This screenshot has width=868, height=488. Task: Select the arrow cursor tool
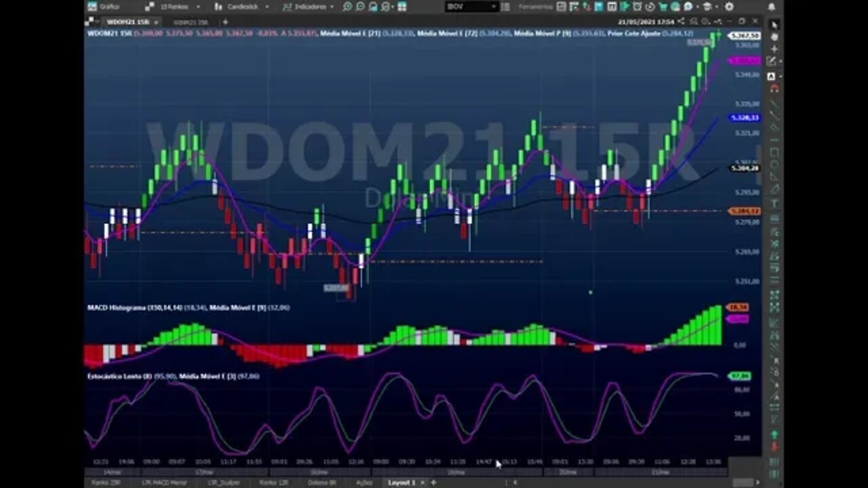pos(774,24)
